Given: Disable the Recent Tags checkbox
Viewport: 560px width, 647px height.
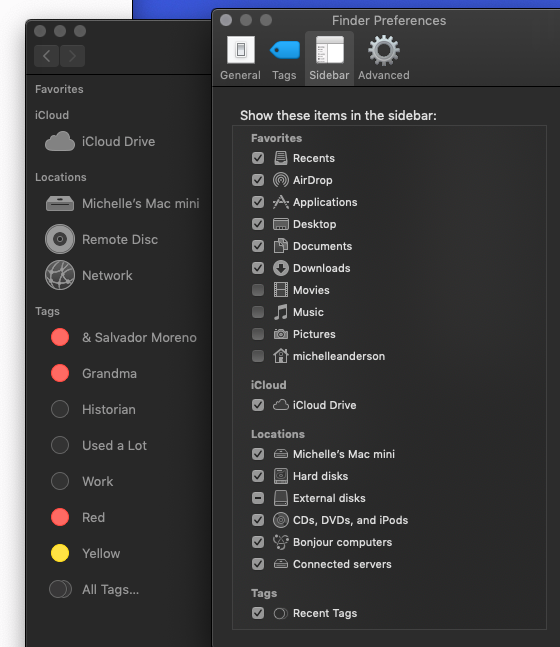Looking at the screenshot, I should point(258,613).
